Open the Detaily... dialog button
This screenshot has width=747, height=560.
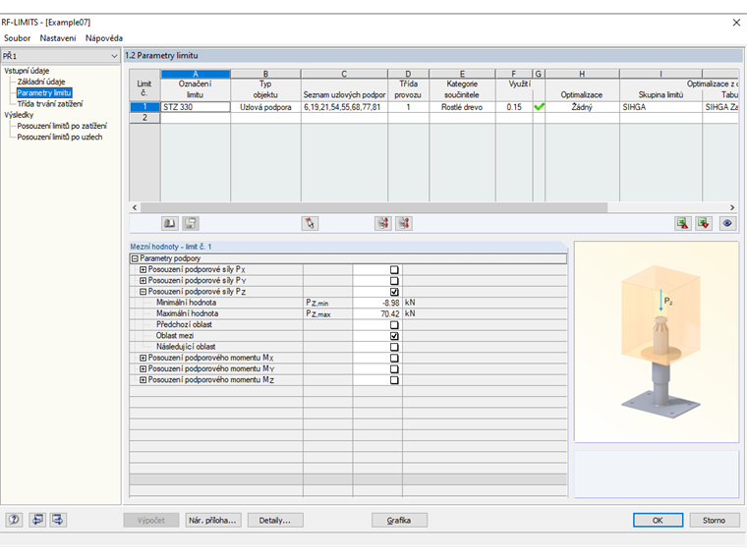pos(275,521)
